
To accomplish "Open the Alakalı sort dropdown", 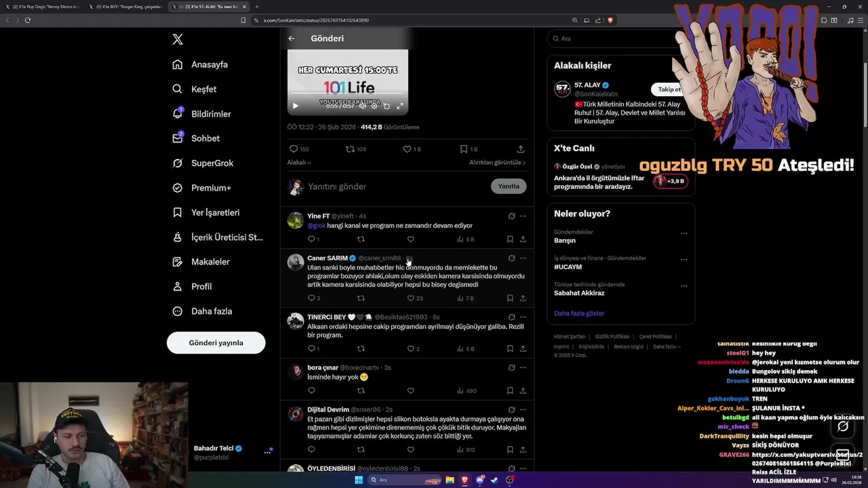I will tap(299, 163).
